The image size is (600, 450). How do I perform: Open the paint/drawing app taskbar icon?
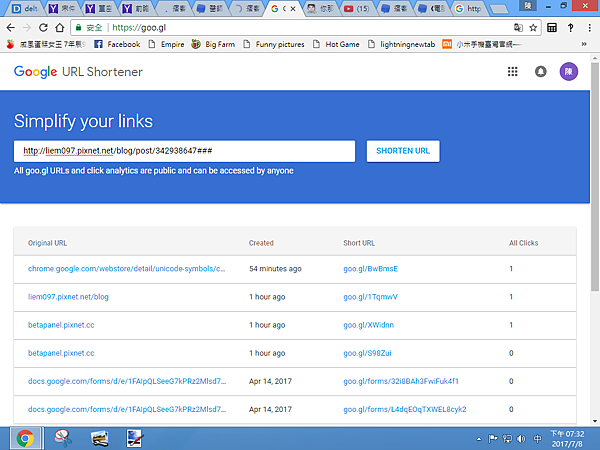tap(135, 439)
